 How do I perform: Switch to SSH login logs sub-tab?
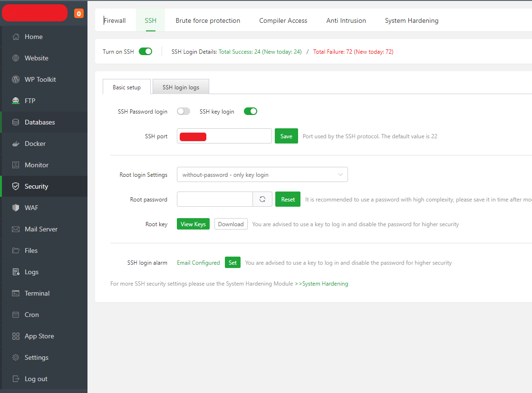pos(181,87)
